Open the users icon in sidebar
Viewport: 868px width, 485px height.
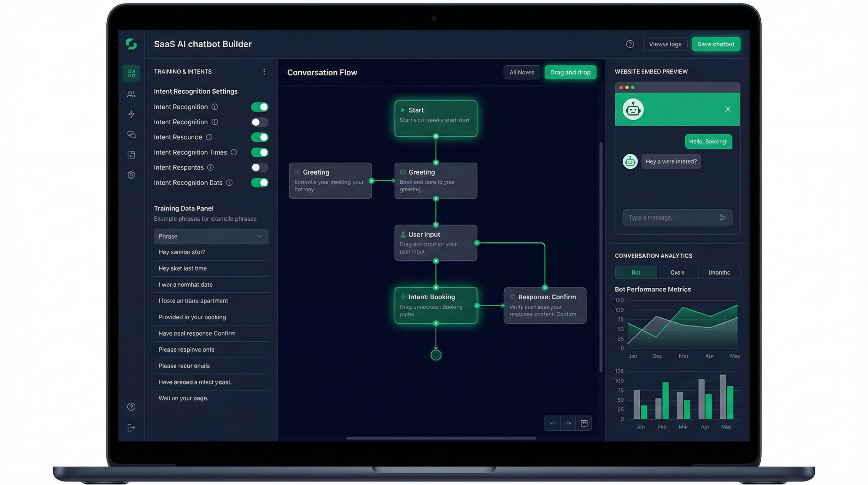coord(131,94)
